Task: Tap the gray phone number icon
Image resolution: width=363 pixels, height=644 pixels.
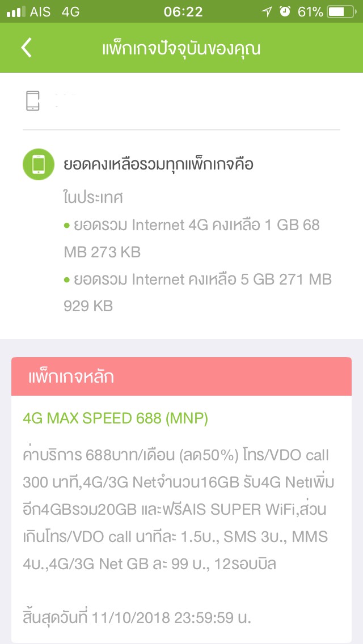Action: click(33, 101)
